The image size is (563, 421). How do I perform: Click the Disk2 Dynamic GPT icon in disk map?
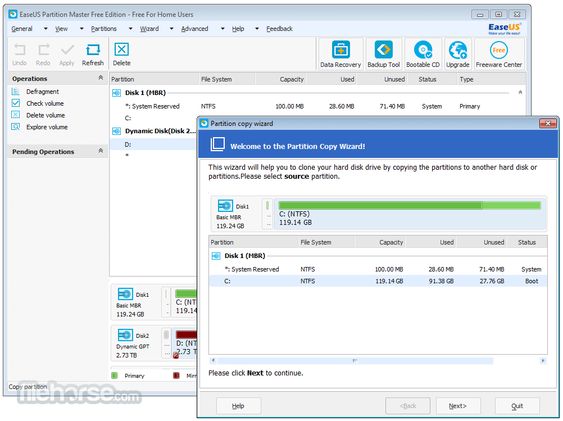click(125, 335)
